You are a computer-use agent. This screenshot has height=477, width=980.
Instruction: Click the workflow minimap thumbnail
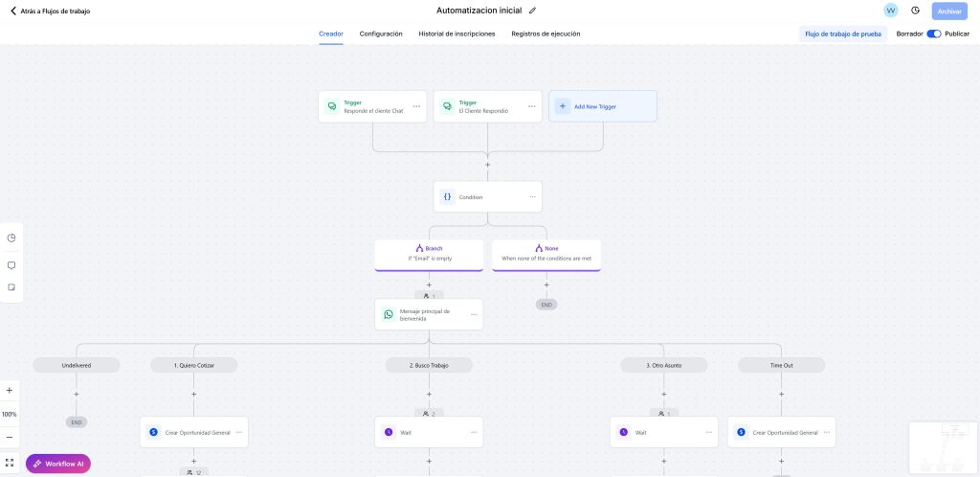point(943,447)
